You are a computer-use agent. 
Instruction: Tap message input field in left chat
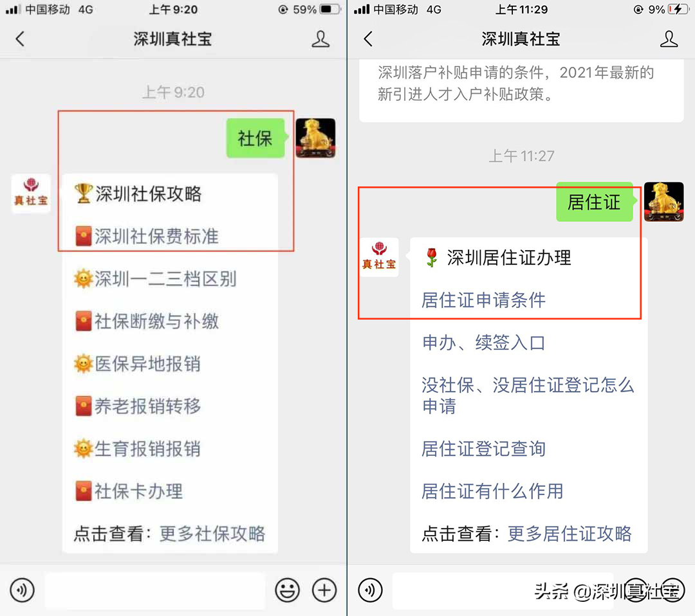coord(155,590)
